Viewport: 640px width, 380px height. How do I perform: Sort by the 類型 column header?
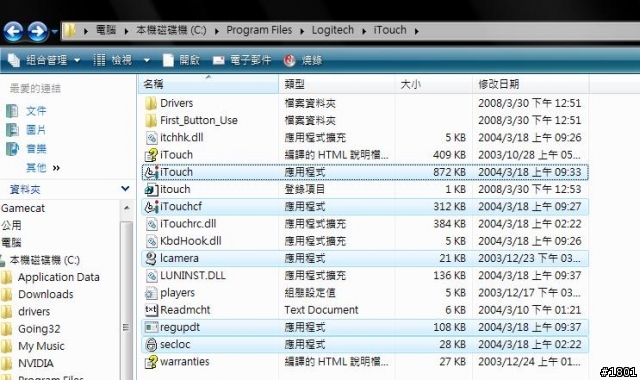click(337, 84)
